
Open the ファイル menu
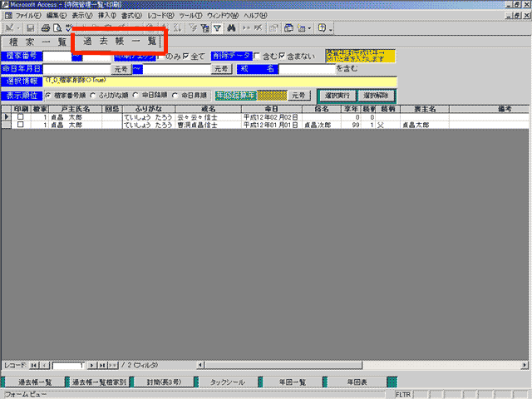point(27,16)
